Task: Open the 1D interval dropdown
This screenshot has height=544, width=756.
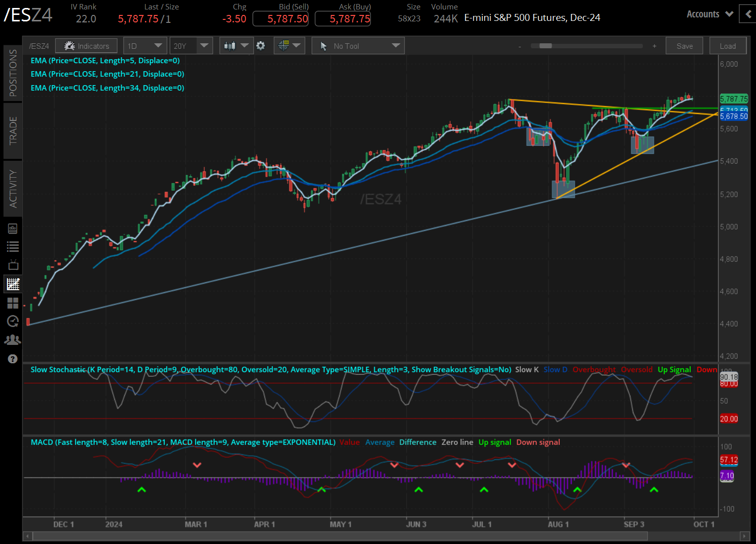Action: tap(144, 46)
